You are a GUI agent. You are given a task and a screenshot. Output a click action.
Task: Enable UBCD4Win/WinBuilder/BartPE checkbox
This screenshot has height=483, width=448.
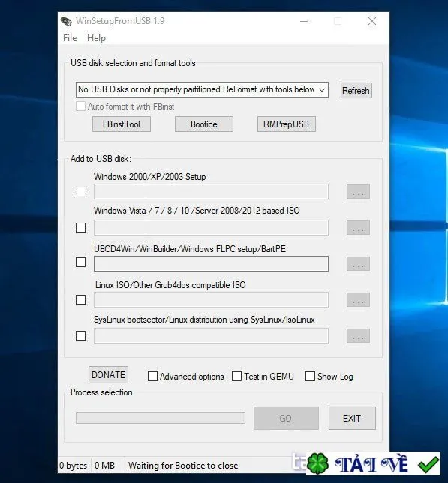coord(81,262)
